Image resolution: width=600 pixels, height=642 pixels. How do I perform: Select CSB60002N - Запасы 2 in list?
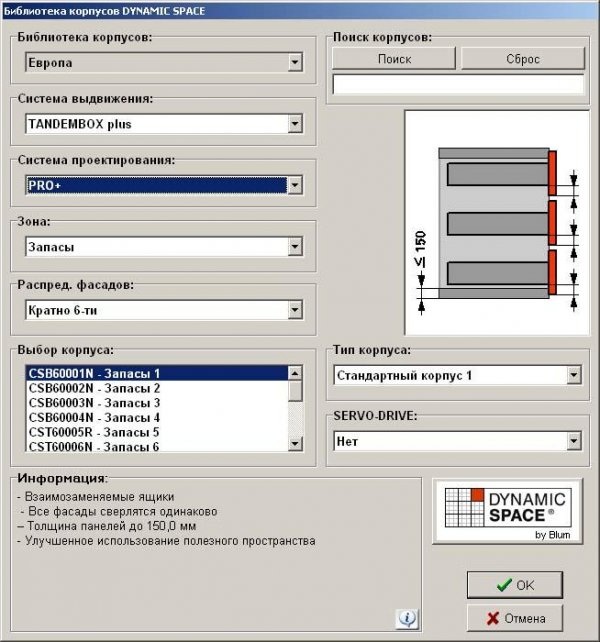pos(157,388)
